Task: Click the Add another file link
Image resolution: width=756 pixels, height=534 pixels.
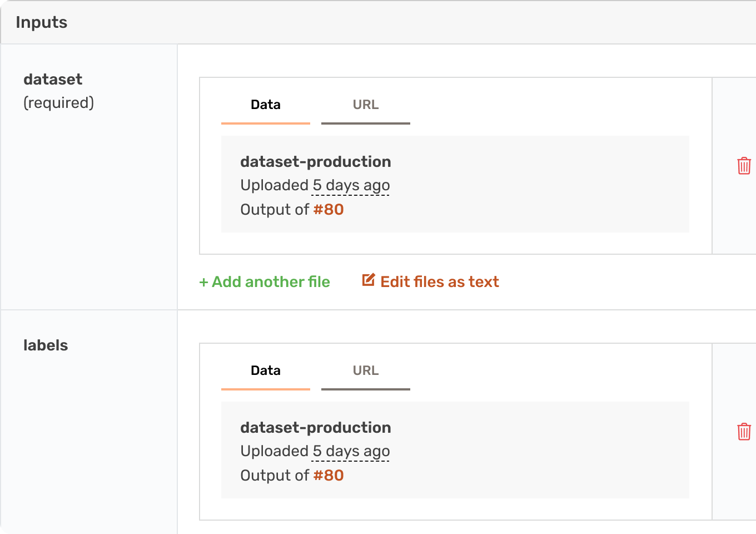Action: point(271,282)
